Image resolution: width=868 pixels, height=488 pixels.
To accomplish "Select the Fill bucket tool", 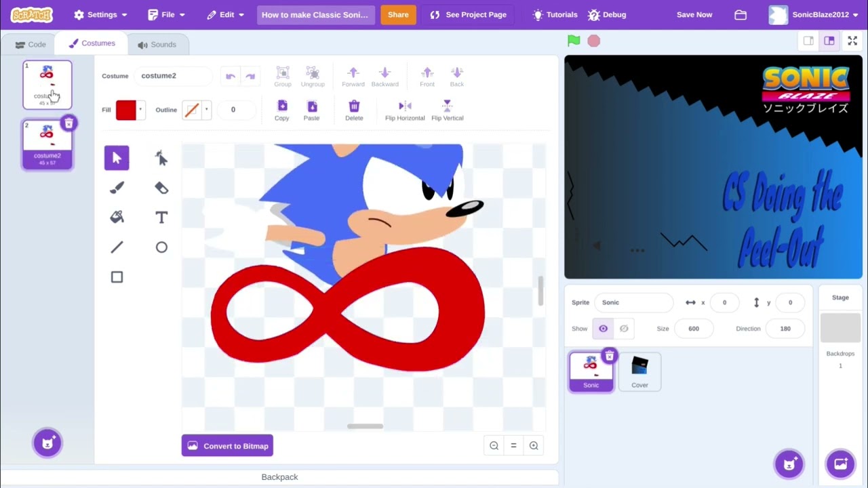I will point(117,218).
